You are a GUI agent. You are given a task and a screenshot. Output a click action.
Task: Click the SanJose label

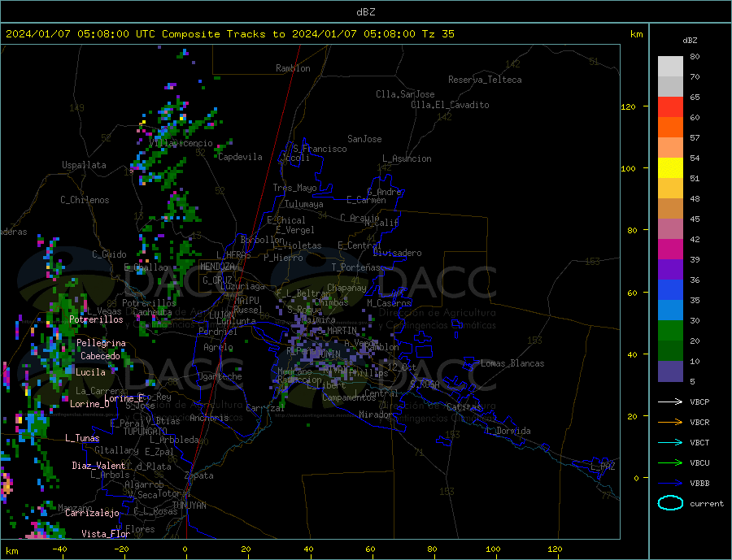point(364,139)
